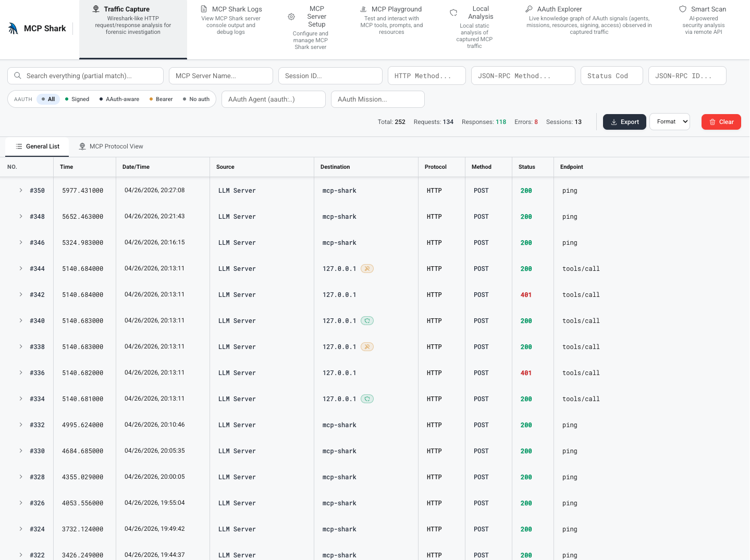Click the Local Analysis shield icon
The height and width of the screenshot is (560, 750).
coord(453,13)
